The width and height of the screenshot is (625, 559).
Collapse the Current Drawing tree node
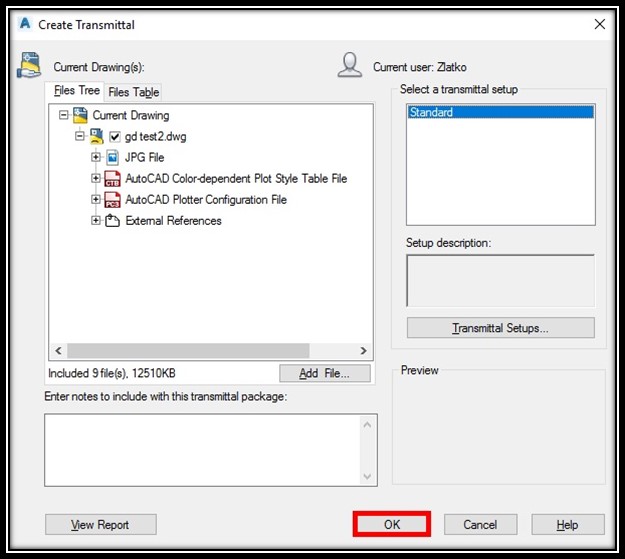(63, 115)
